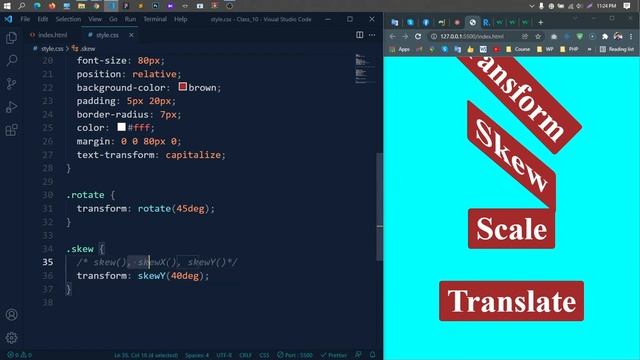The height and width of the screenshot is (360, 640).
Task: Open the Search view in the activity bar
Action: [11, 61]
